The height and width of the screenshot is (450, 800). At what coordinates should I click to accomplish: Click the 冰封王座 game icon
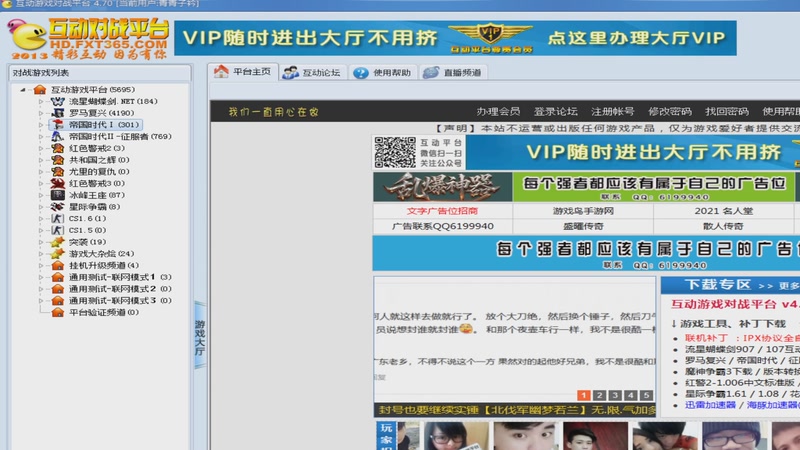pyautogui.click(x=58, y=195)
